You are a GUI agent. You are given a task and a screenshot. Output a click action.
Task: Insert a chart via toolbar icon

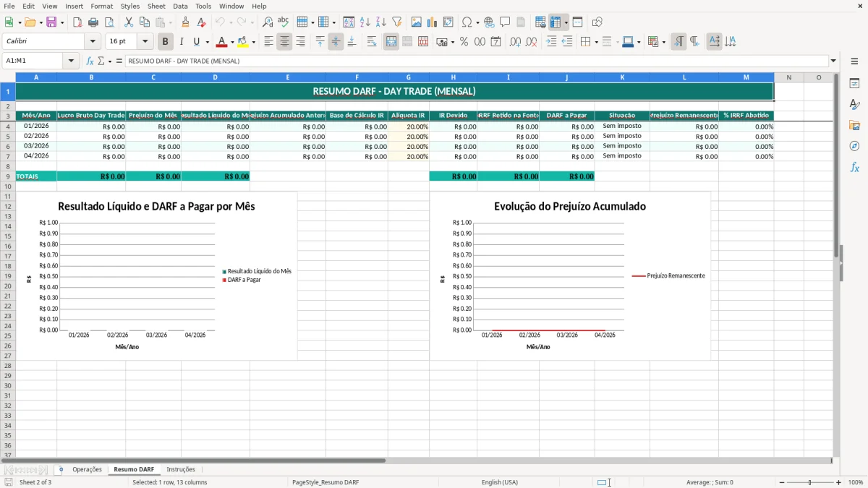coord(433,22)
